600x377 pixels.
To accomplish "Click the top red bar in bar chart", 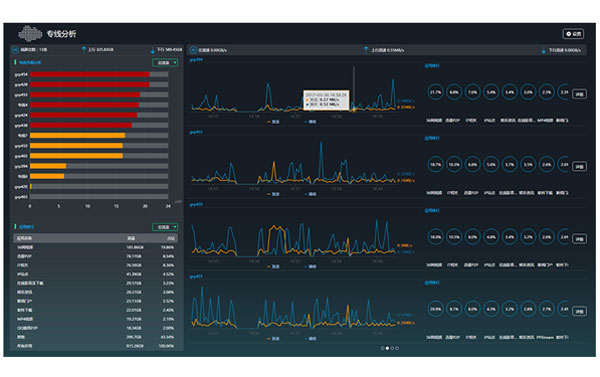I will 90,74.
